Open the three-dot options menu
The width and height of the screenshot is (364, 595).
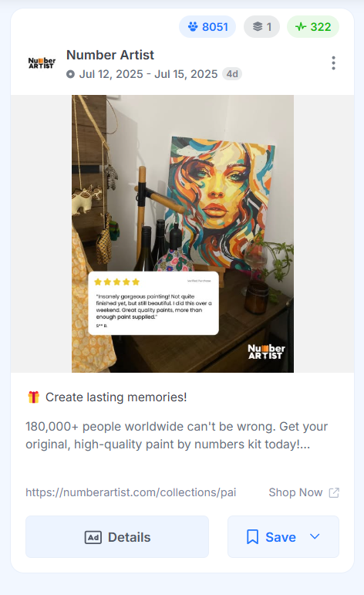(x=333, y=63)
